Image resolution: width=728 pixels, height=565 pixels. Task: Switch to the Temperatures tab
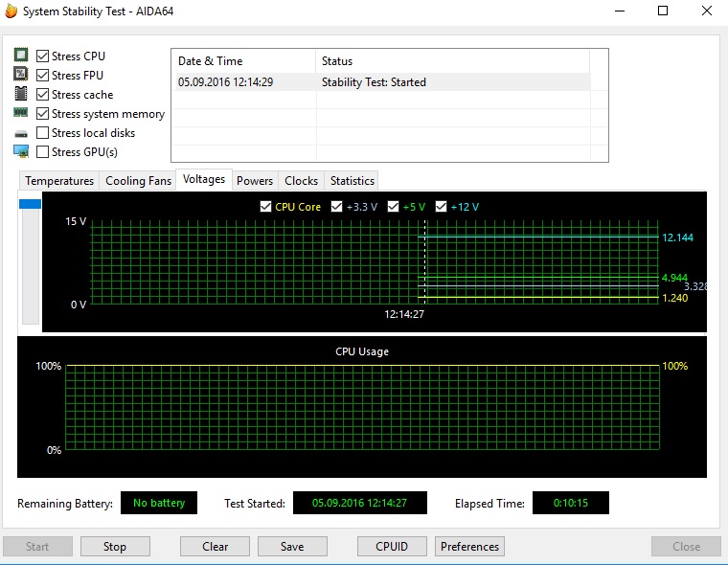pyautogui.click(x=59, y=181)
